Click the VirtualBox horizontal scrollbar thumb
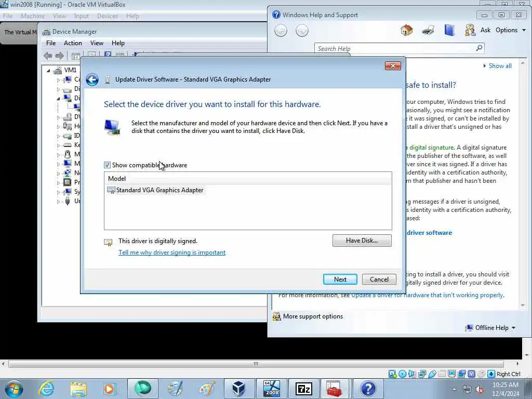The image size is (532, 399). coord(256,364)
